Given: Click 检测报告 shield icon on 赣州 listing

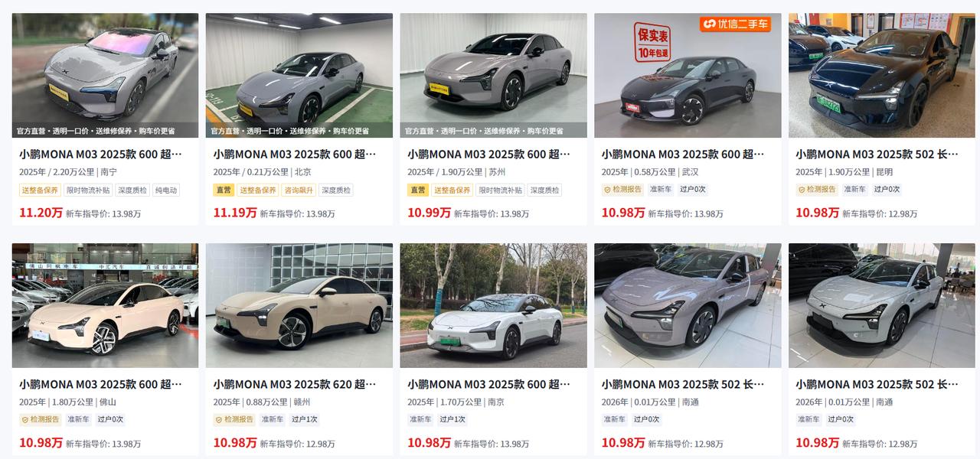Looking at the screenshot, I should 219,420.
